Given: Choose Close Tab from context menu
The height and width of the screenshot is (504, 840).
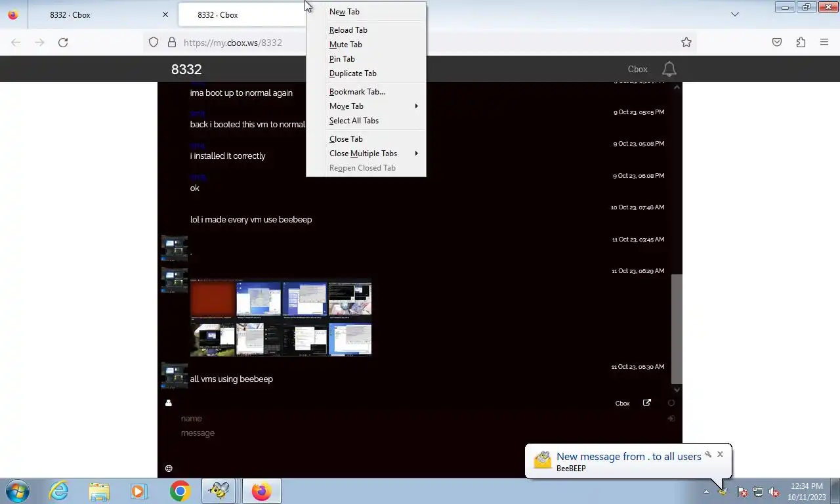Looking at the screenshot, I should (x=366, y=139).
